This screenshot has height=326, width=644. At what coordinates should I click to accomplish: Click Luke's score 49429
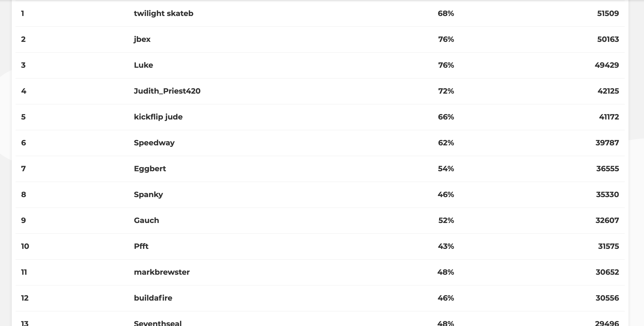tap(607, 65)
